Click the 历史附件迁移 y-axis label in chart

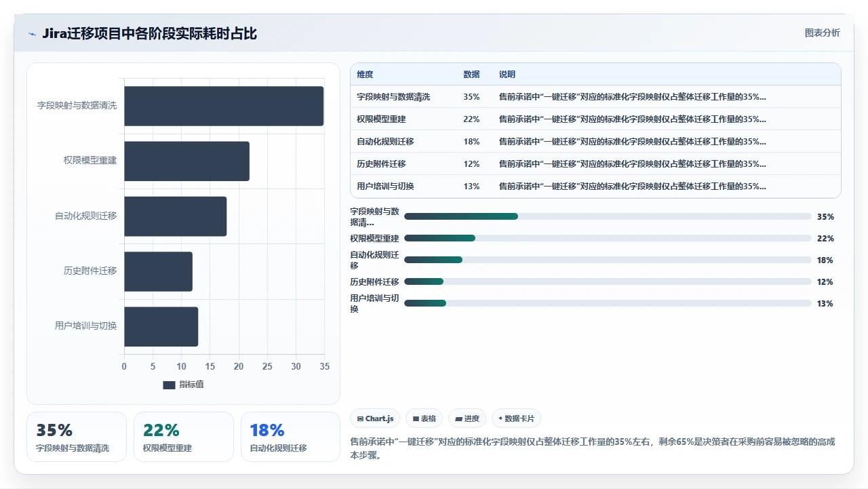click(90, 271)
